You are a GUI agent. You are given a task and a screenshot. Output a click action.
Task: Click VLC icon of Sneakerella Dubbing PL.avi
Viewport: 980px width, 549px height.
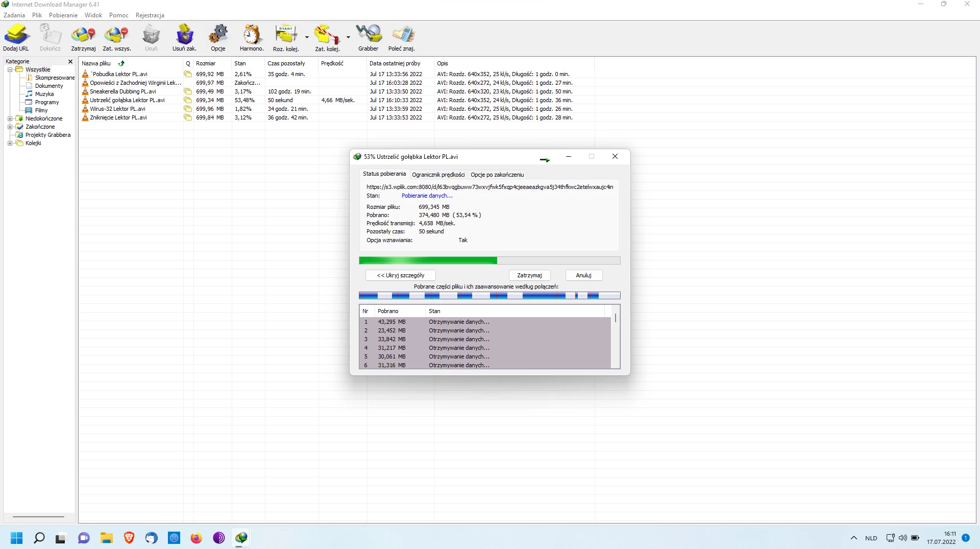[85, 91]
